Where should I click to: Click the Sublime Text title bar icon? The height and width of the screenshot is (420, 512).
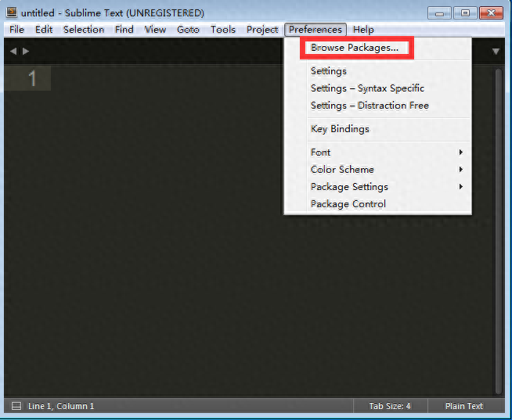12,13
